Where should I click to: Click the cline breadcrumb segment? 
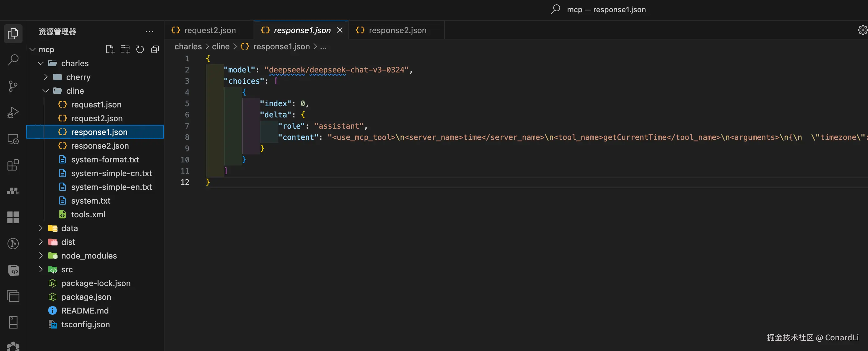(x=220, y=47)
